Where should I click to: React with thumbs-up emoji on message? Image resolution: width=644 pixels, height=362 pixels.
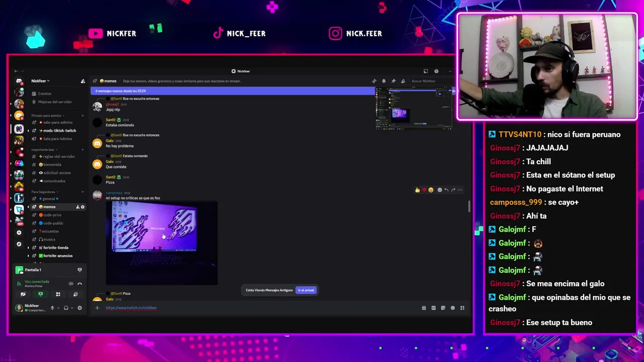(417, 190)
